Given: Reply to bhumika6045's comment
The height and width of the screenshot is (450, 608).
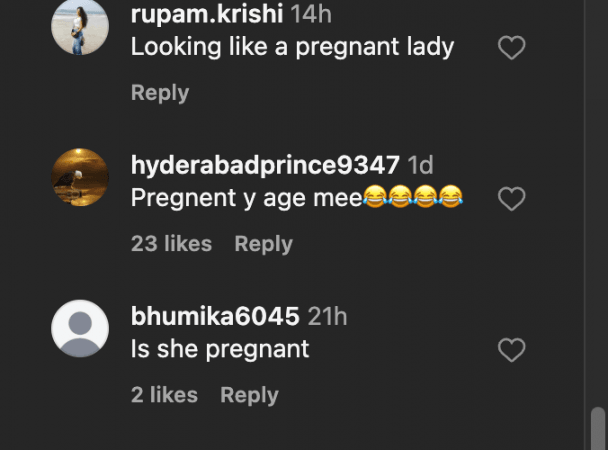Looking at the screenshot, I should point(249,395).
